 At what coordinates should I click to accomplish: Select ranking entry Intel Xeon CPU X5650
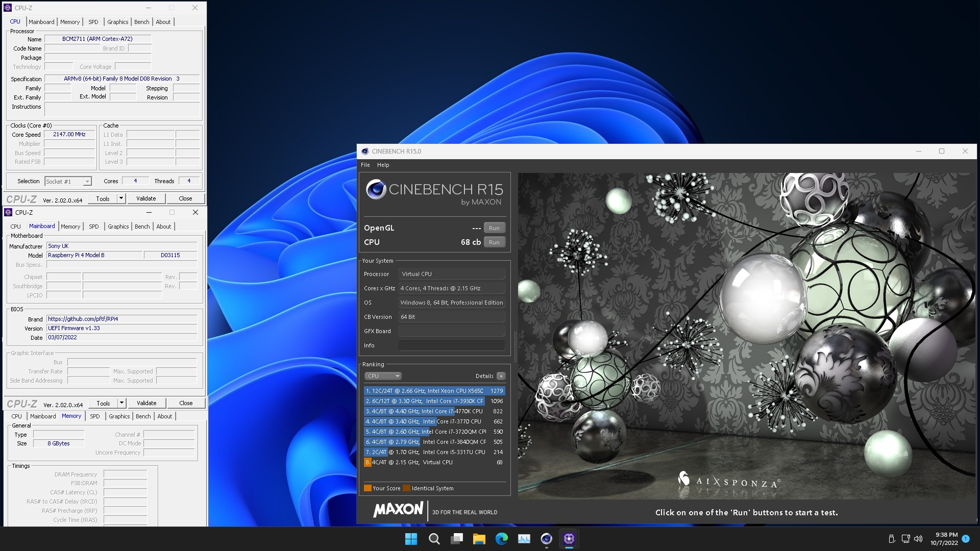tap(434, 391)
